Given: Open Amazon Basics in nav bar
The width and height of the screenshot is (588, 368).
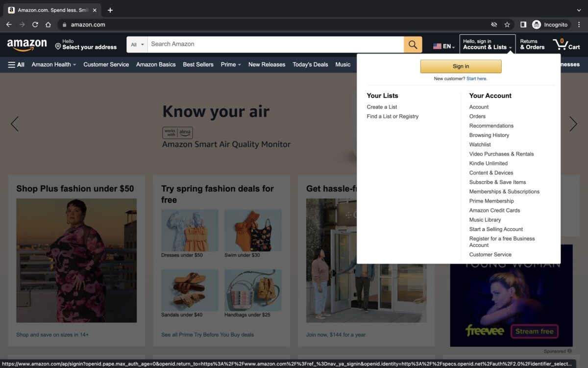Looking at the screenshot, I should pyautogui.click(x=156, y=64).
